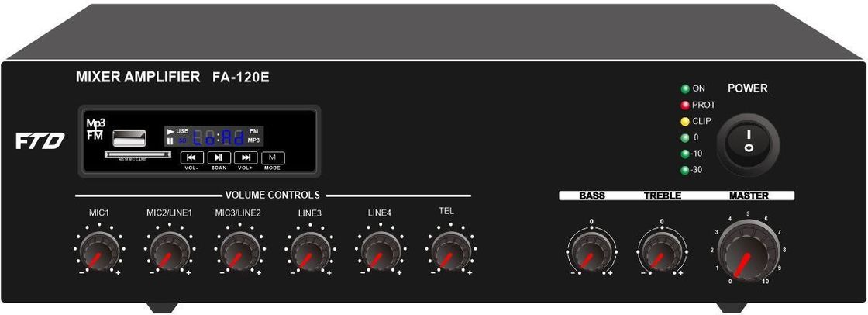The image size is (868, 315).
Task: Click the -30 level LED
Action: tap(685, 170)
